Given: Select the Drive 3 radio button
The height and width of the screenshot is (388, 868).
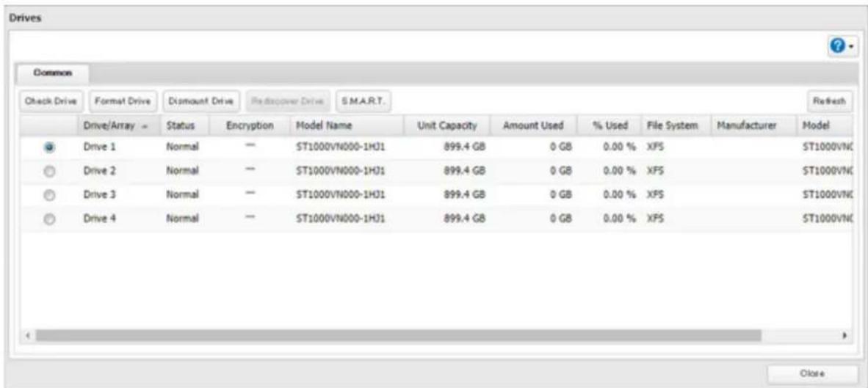Looking at the screenshot, I should [50, 195].
